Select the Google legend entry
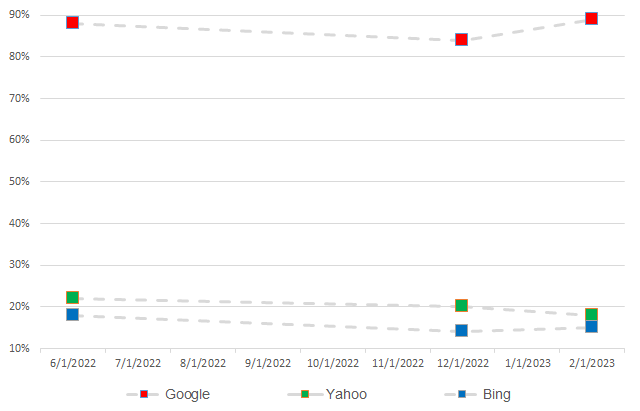 [168, 394]
